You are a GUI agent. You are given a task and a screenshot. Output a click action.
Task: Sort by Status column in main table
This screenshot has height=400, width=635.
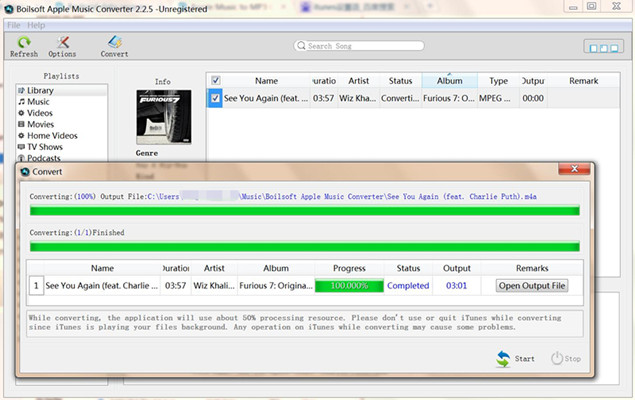(401, 81)
